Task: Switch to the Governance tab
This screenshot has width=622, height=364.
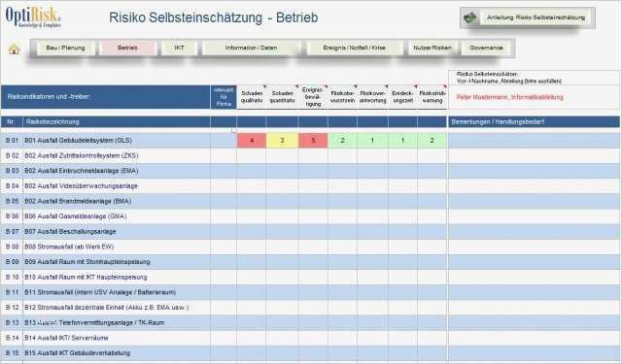Action: pos(486,48)
